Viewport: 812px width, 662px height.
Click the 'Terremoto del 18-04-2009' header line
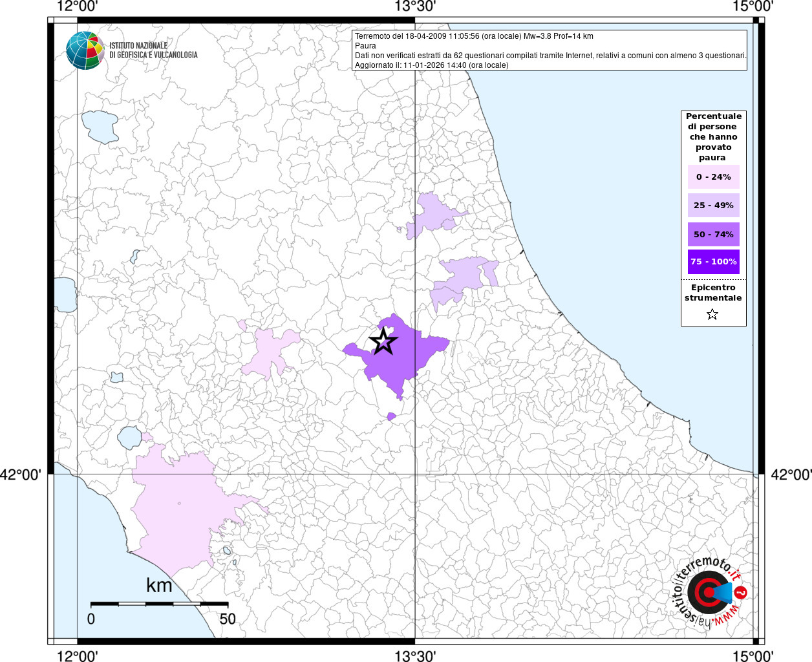coord(474,36)
